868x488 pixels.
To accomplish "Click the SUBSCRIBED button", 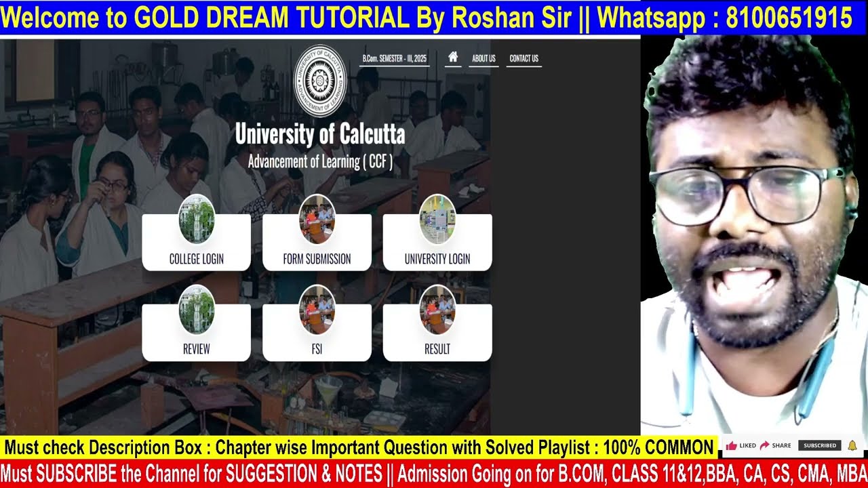I will 820,445.
